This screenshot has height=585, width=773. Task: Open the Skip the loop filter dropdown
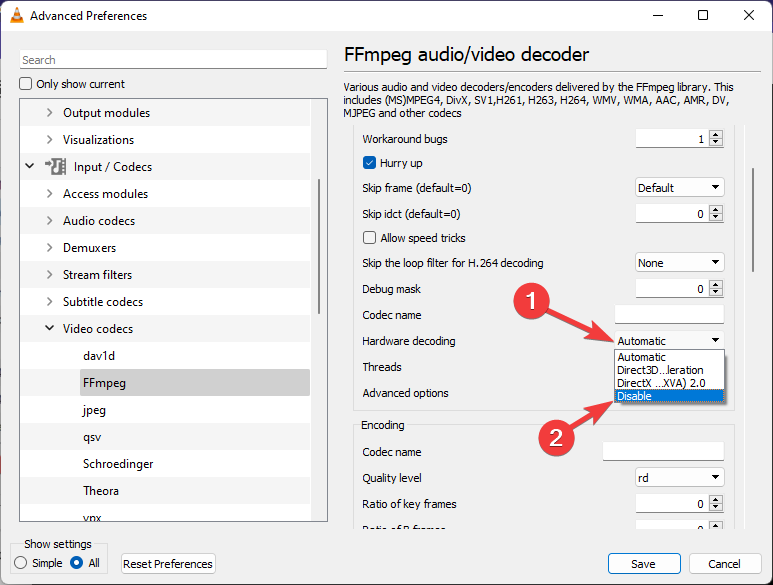[679, 263]
